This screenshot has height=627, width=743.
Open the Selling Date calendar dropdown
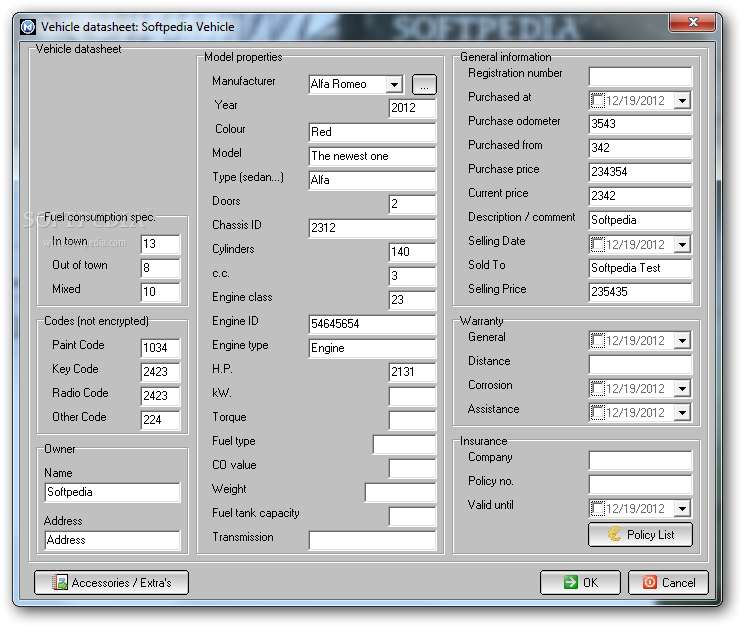pos(682,245)
